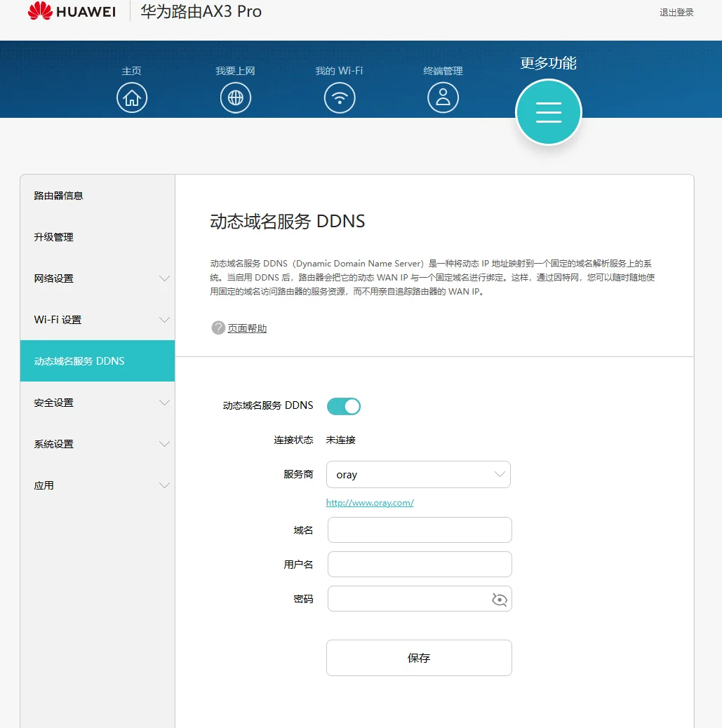Screen dimensions: 722x728
Task: Show password using the eye icon
Action: pos(499,599)
